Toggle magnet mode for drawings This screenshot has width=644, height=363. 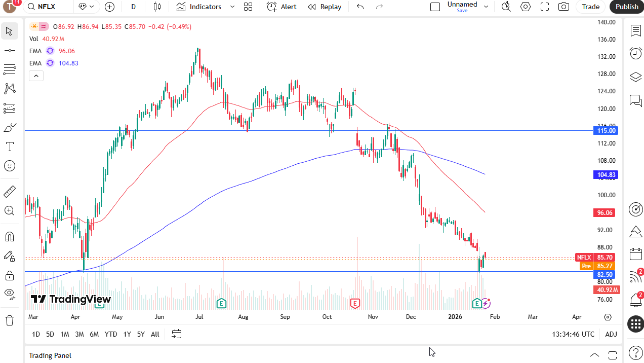click(9, 237)
